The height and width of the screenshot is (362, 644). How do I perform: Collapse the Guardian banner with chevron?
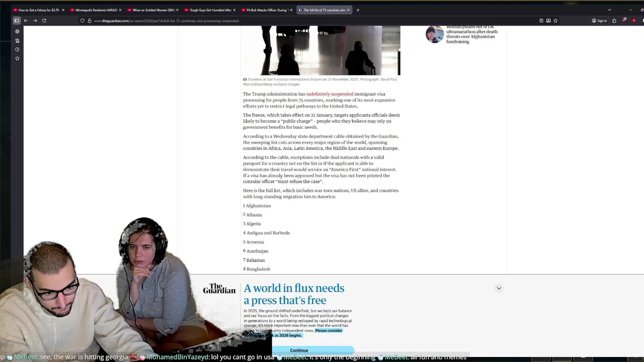point(499,288)
